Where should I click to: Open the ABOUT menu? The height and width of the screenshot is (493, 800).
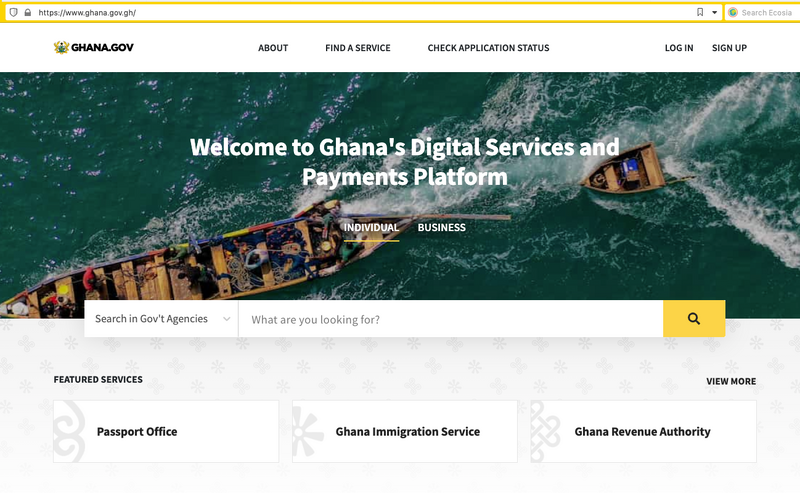(x=273, y=48)
